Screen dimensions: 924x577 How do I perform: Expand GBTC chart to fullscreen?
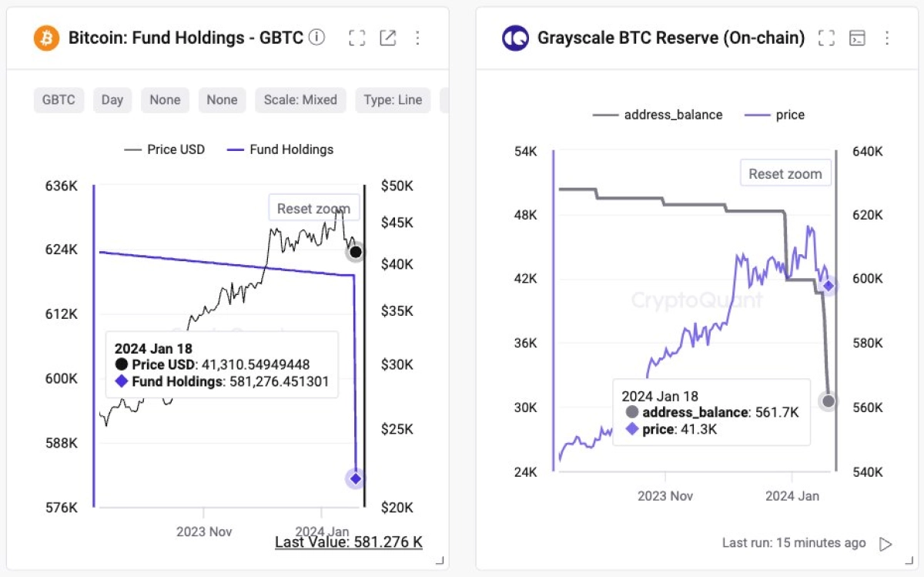(357, 38)
